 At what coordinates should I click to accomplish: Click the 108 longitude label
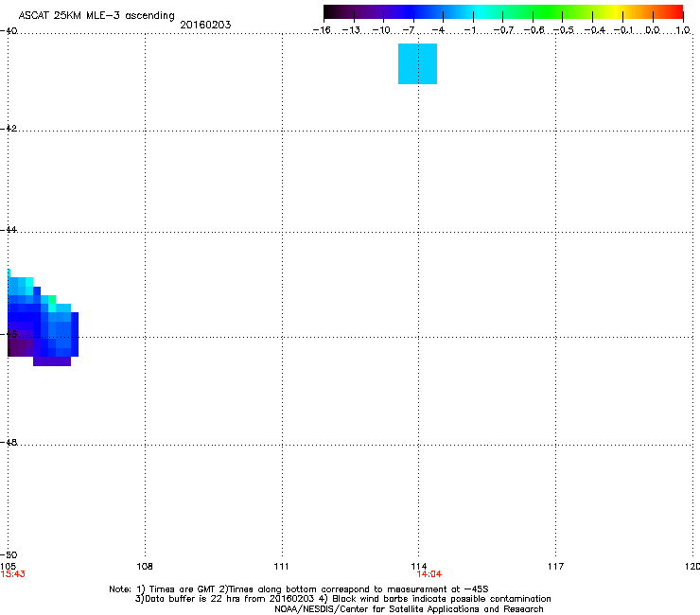pyautogui.click(x=145, y=567)
